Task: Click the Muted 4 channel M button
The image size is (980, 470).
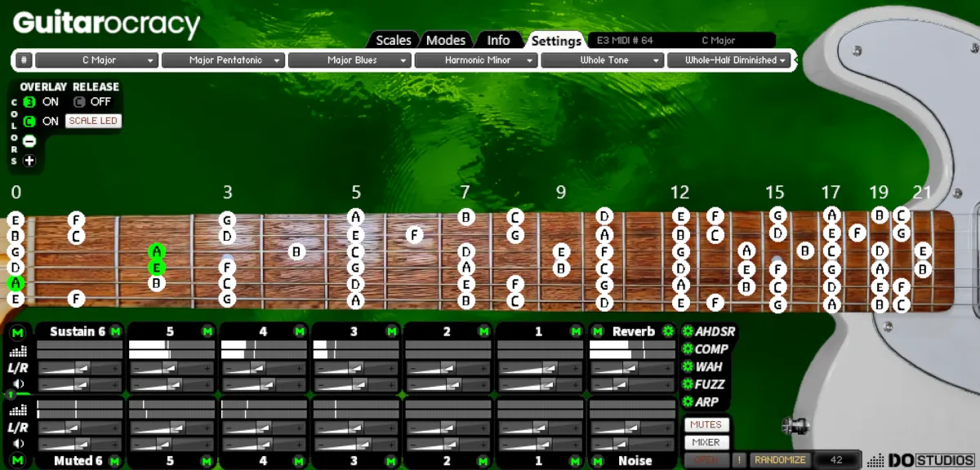Action: [300, 461]
